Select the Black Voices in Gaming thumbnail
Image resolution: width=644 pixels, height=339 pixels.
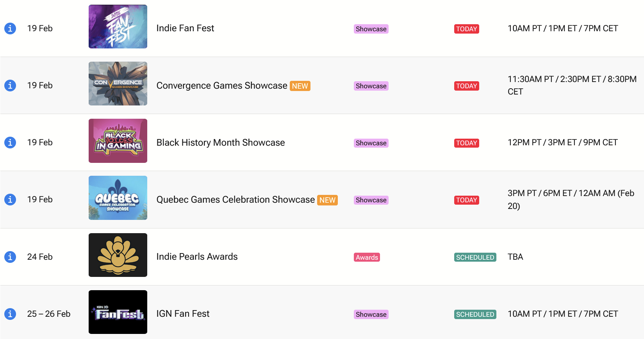[118, 141]
